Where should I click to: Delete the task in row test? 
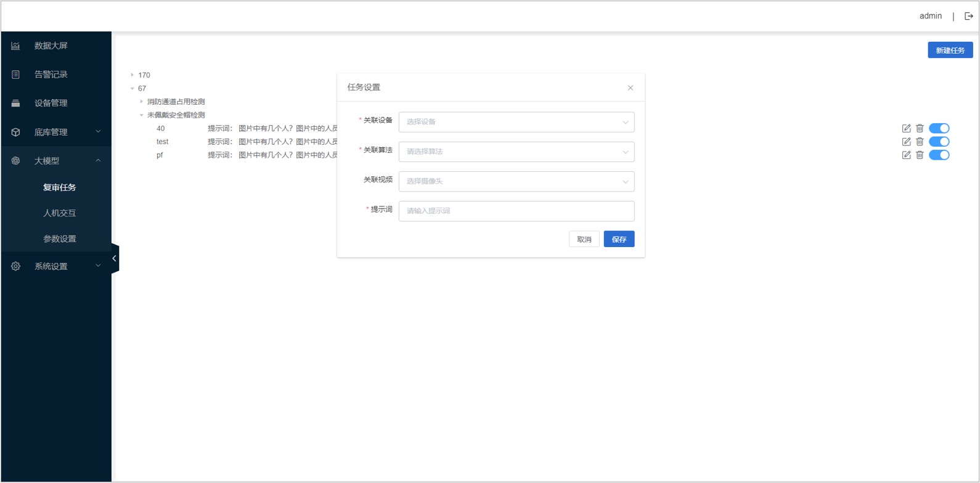click(920, 142)
